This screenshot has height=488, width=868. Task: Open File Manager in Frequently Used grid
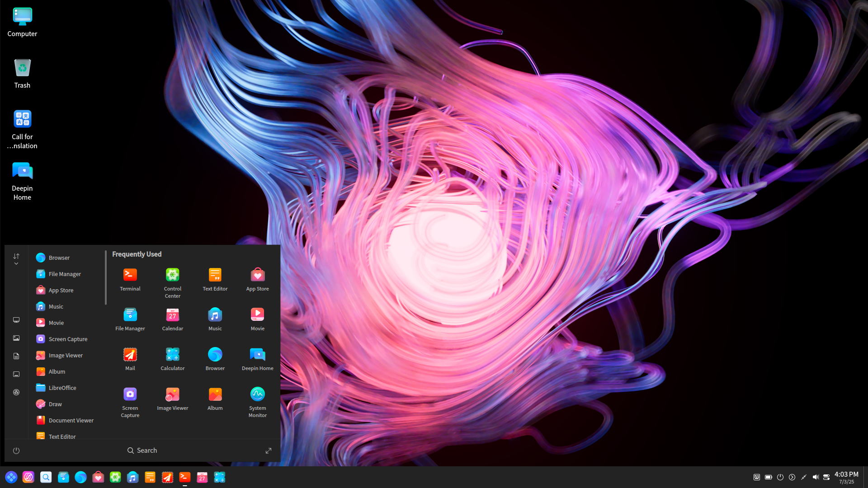pos(130,319)
